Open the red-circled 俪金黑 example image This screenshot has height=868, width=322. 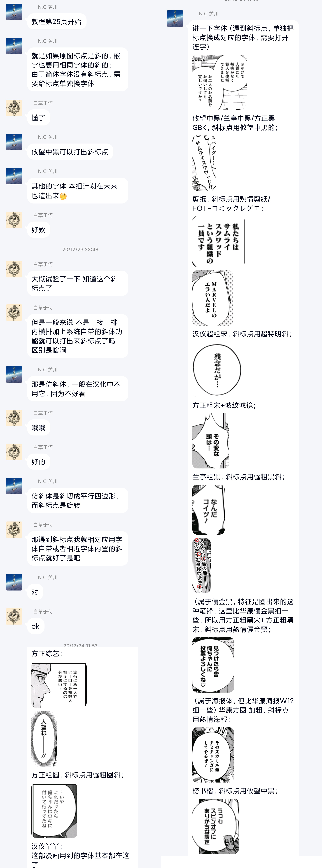(x=201, y=565)
